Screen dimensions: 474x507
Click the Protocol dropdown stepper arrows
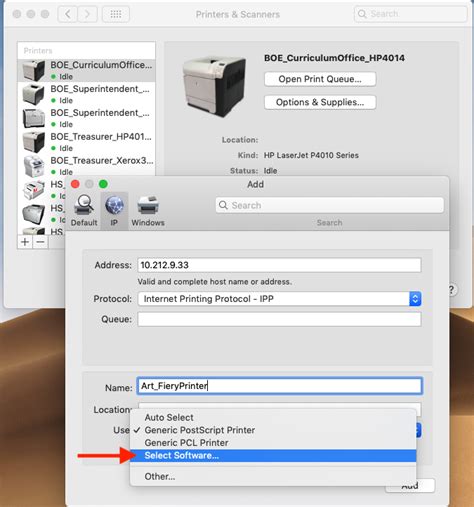click(415, 299)
